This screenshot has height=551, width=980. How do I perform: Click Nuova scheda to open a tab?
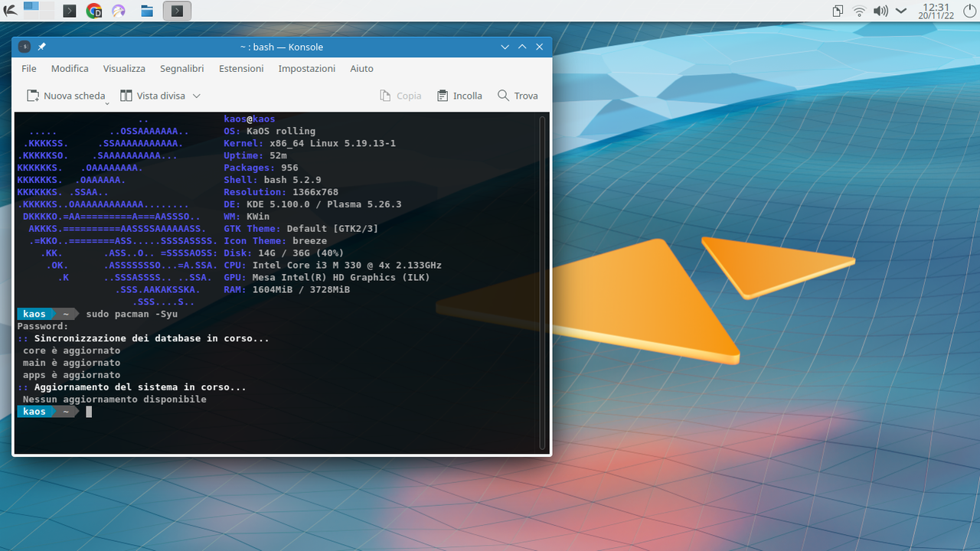pos(66,96)
